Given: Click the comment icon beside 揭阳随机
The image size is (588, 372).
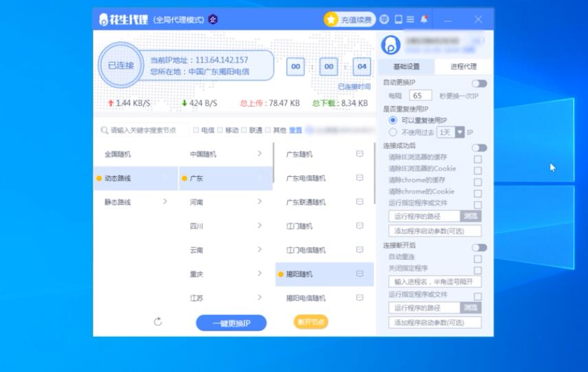Looking at the screenshot, I should coord(359,274).
